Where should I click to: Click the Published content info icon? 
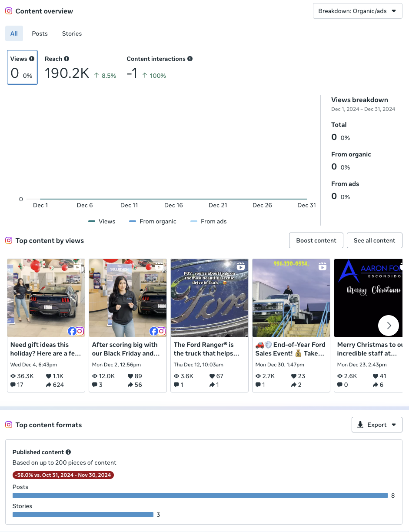68,452
